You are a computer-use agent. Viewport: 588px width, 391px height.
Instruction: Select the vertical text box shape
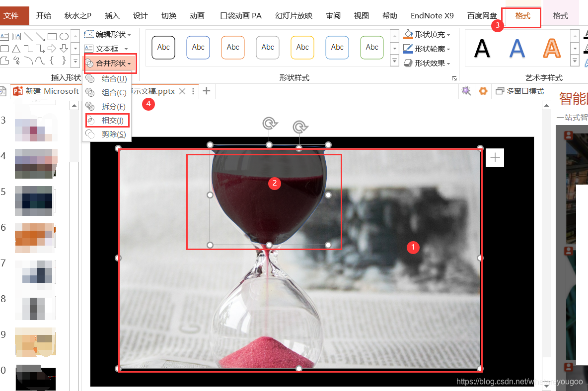16,36
